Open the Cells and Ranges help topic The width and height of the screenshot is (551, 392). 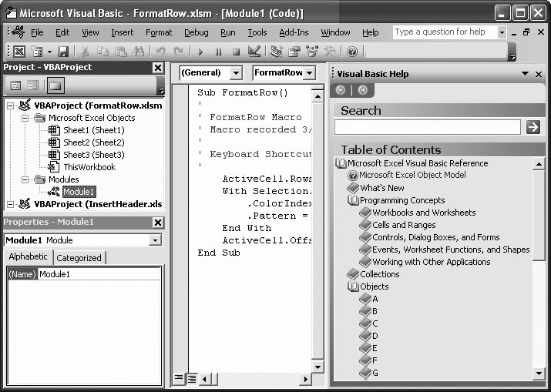click(404, 225)
